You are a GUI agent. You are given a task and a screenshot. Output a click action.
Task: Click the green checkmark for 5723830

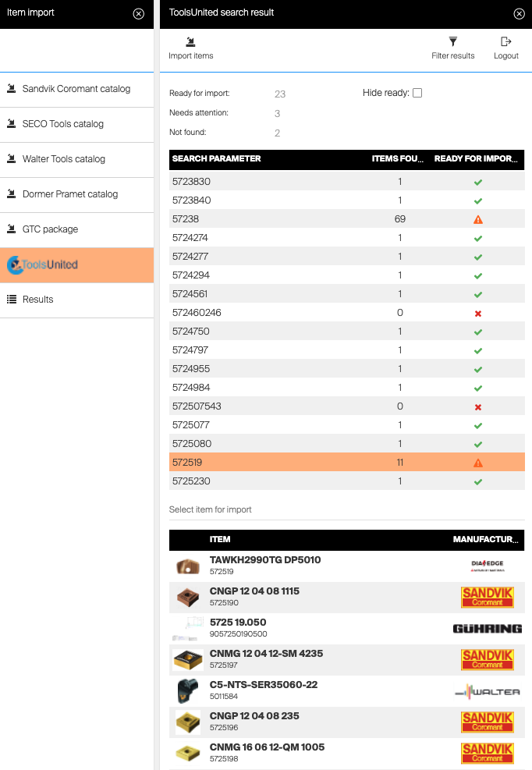pyautogui.click(x=478, y=182)
